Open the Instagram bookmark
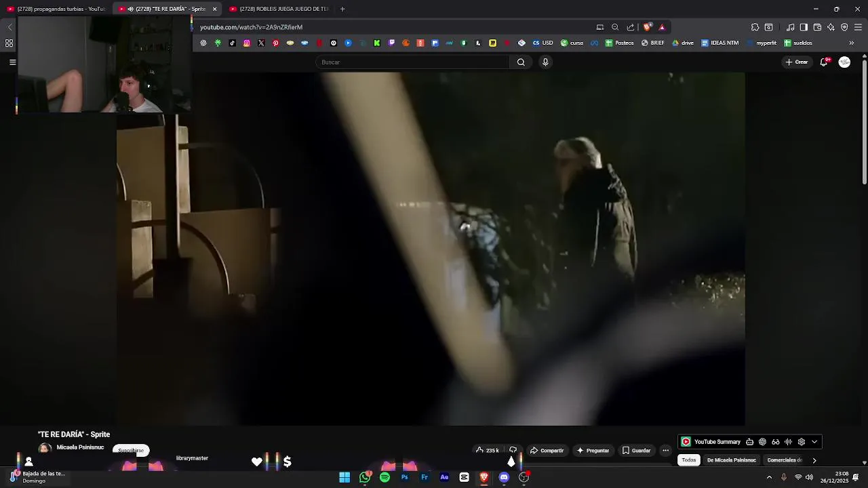868x488 pixels. tap(247, 43)
